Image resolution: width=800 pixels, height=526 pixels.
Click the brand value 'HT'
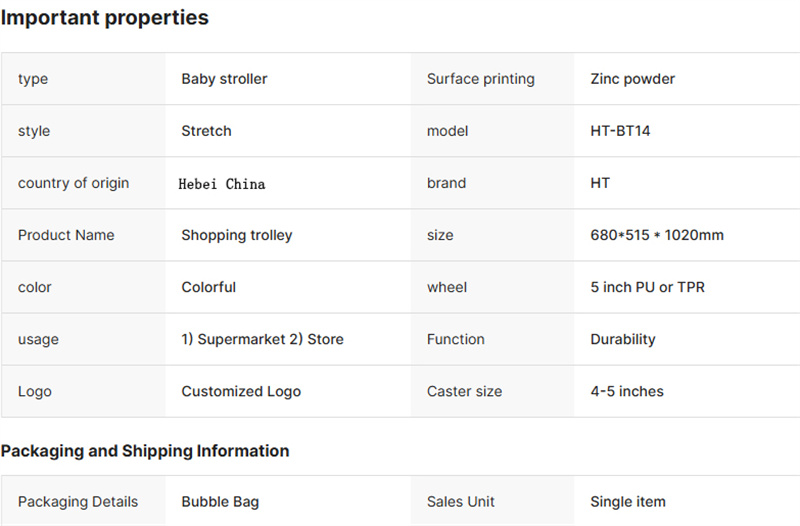coord(600,183)
